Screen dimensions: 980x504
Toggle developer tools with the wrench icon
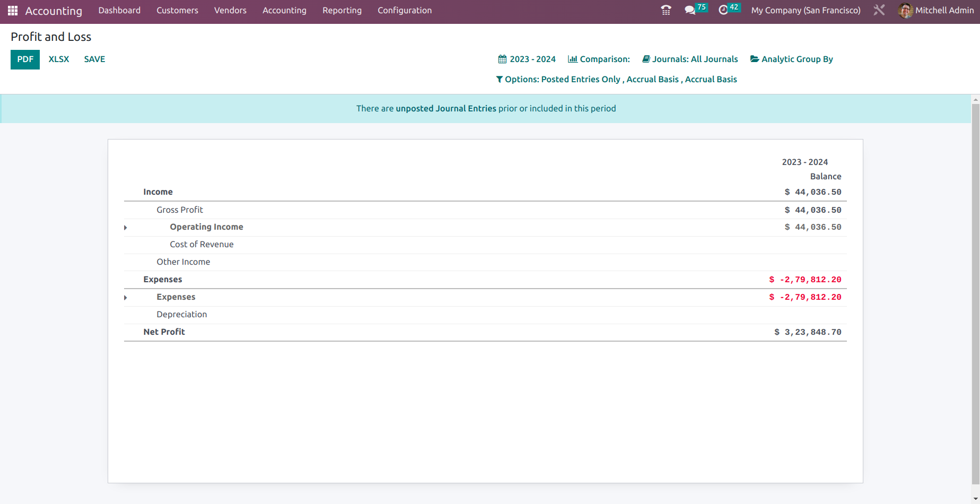click(x=879, y=10)
